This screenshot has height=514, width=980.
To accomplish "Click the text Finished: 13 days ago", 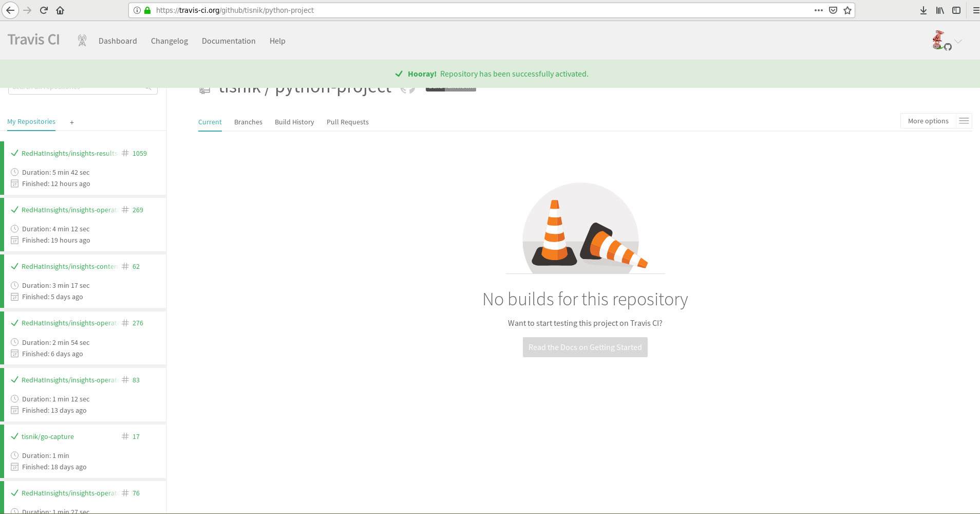I will coord(54,410).
